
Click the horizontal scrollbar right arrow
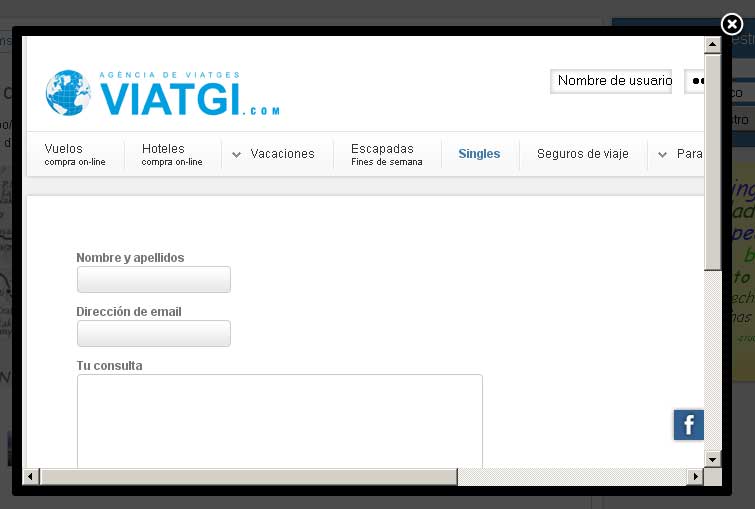tap(695, 477)
